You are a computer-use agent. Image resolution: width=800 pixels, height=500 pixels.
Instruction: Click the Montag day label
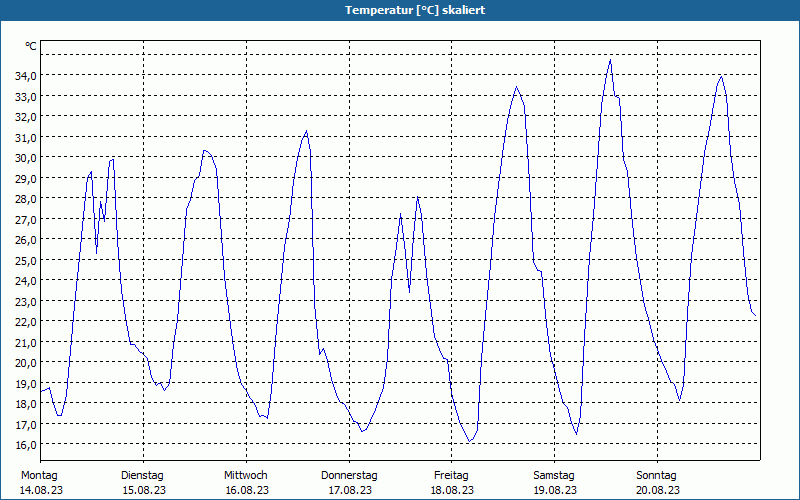click(39, 476)
